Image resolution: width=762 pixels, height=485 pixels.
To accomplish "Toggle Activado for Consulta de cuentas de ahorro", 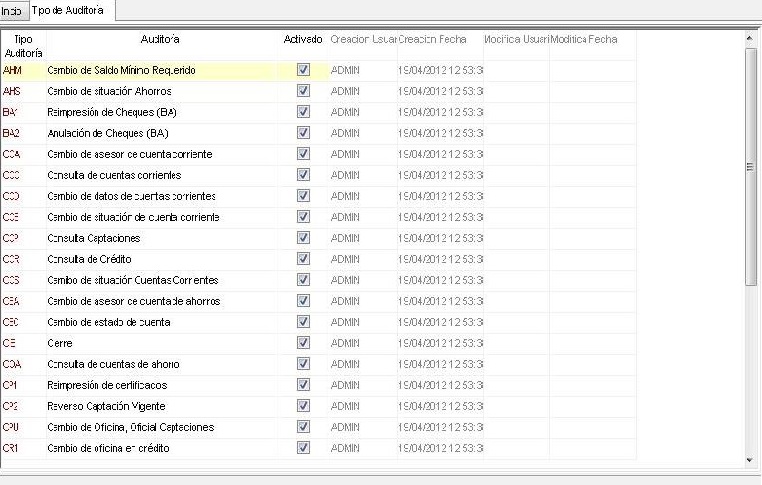I will 303,364.
